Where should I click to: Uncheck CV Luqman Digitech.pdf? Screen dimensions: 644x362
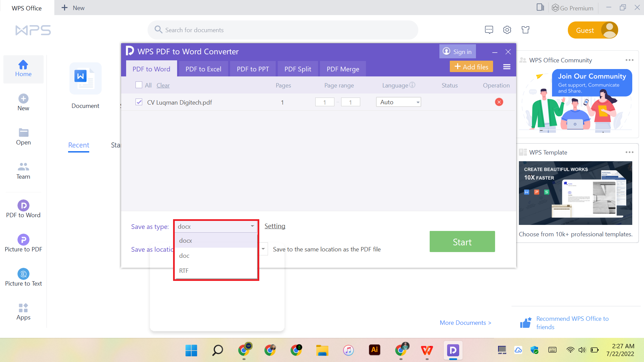pos(139,102)
